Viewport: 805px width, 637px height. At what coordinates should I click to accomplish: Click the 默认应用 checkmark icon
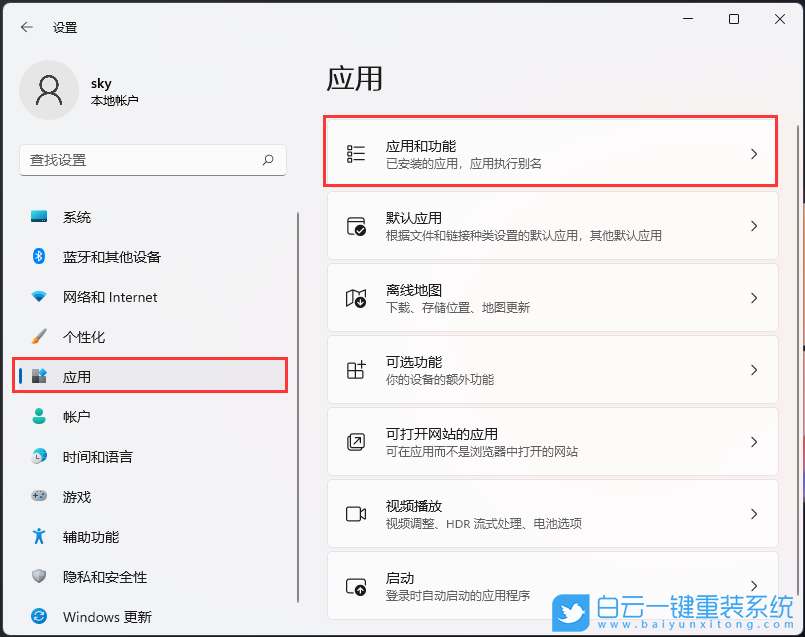click(356, 225)
